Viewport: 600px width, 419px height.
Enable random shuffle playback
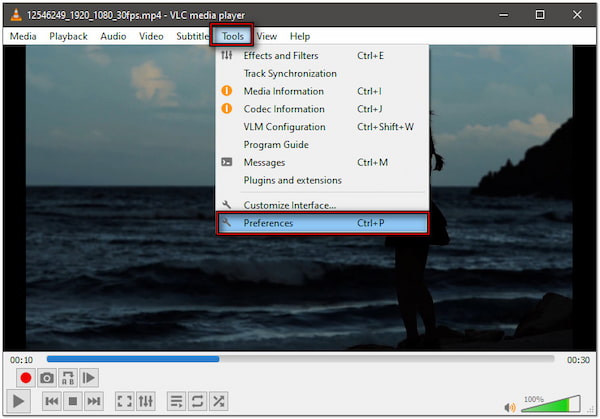(x=219, y=401)
